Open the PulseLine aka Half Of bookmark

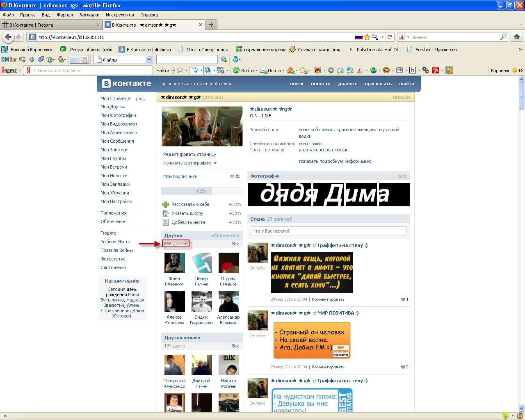376,49
